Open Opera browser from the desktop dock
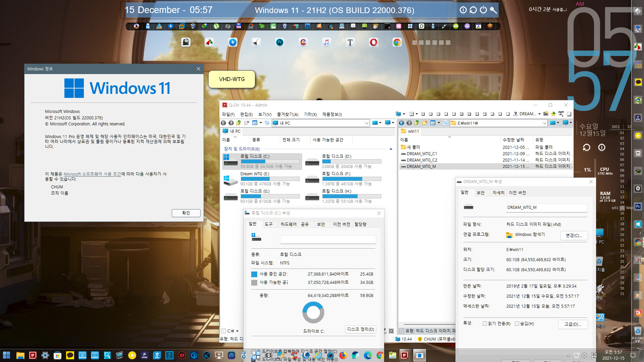This screenshot has width=644, height=362. (373, 42)
